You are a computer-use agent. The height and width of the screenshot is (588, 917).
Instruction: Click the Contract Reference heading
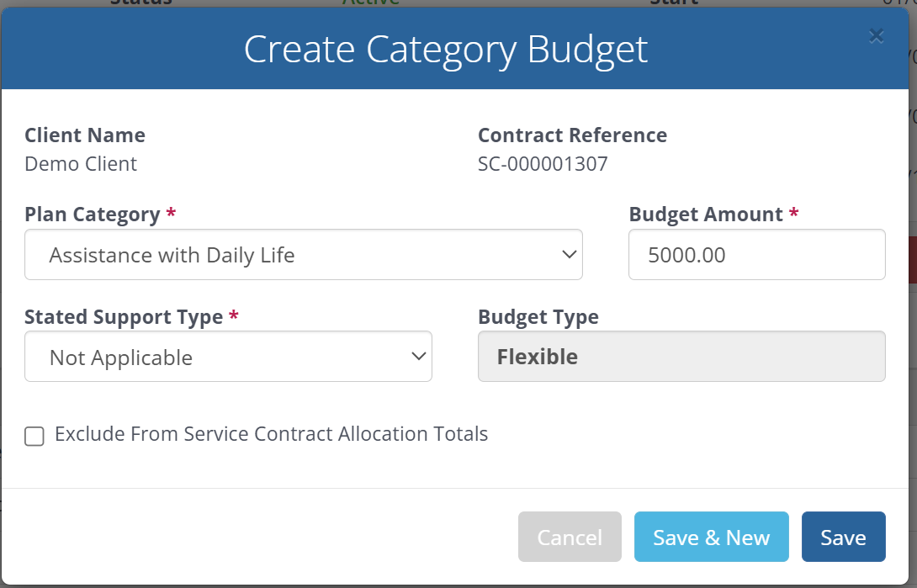[572, 135]
